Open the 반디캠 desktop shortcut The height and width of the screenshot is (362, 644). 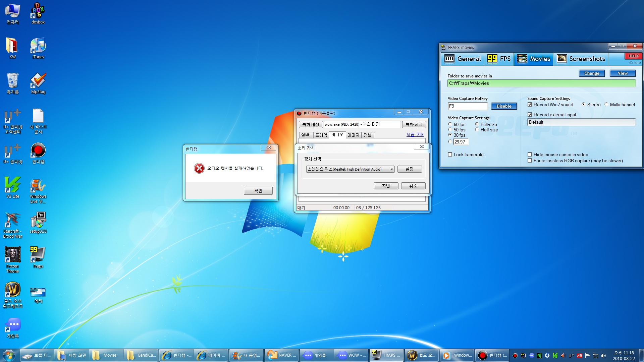click(38, 153)
